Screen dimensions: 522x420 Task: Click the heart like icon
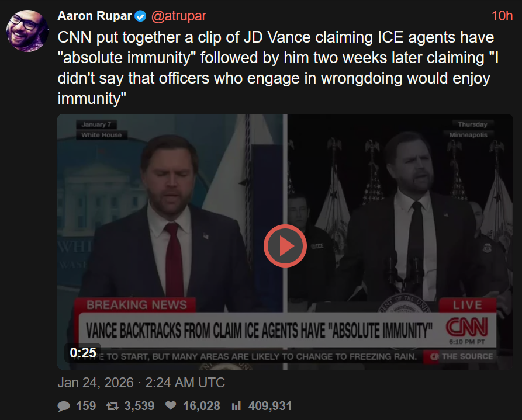click(171, 406)
